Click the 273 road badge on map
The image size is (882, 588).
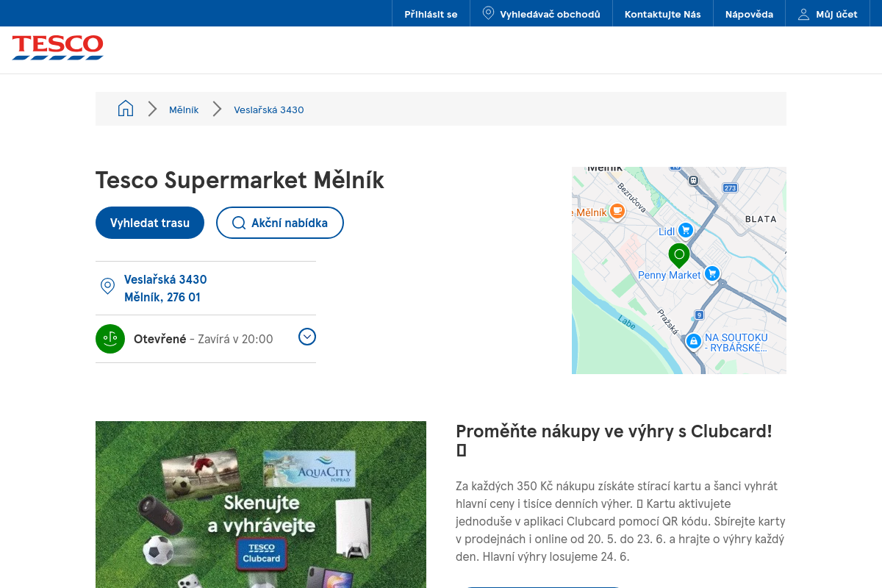[x=729, y=188]
